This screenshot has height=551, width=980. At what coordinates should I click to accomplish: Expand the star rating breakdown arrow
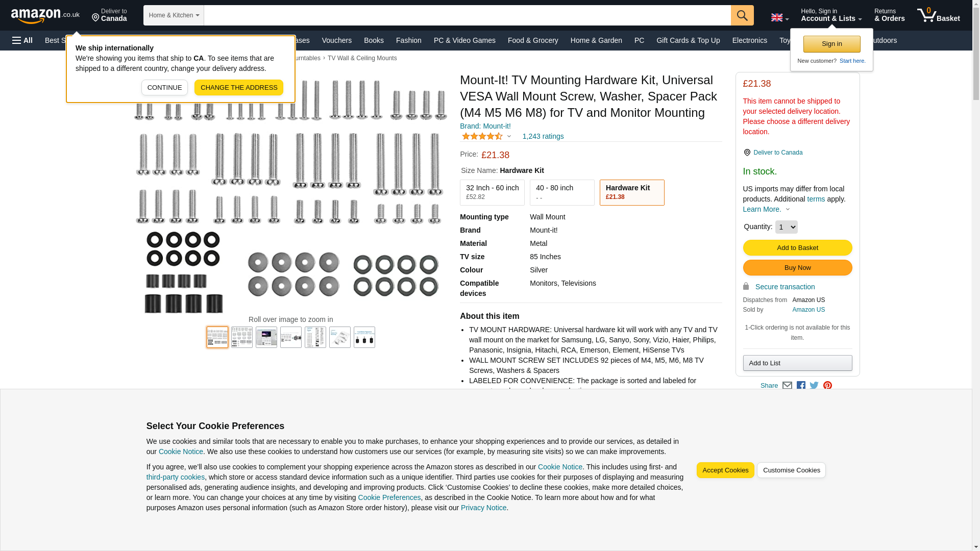coord(509,136)
